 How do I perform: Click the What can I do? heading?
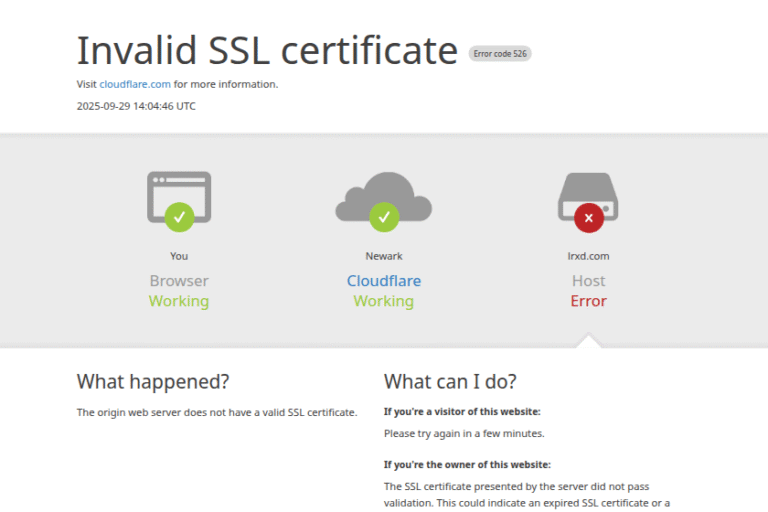(450, 381)
